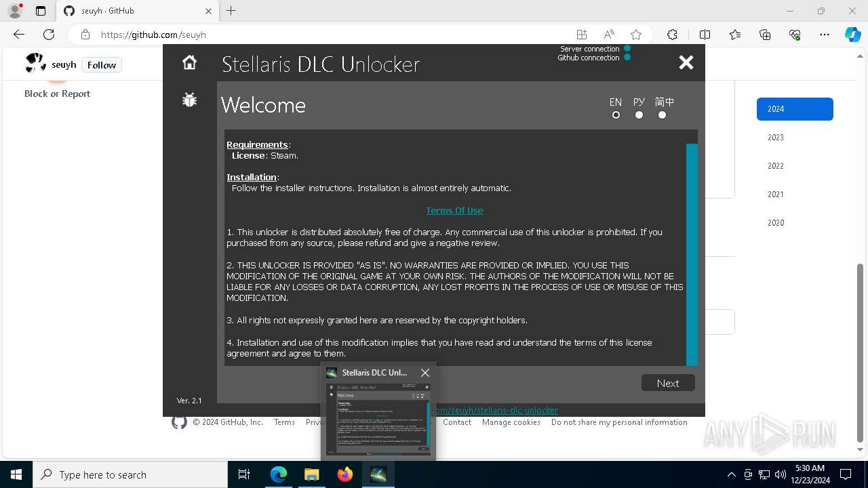
Task: Open the Edge extensions icon
Action: click(672, 35)
